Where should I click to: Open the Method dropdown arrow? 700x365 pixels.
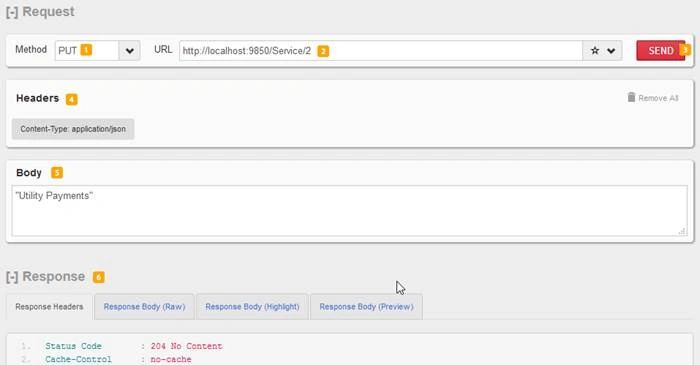coord(129,51)
